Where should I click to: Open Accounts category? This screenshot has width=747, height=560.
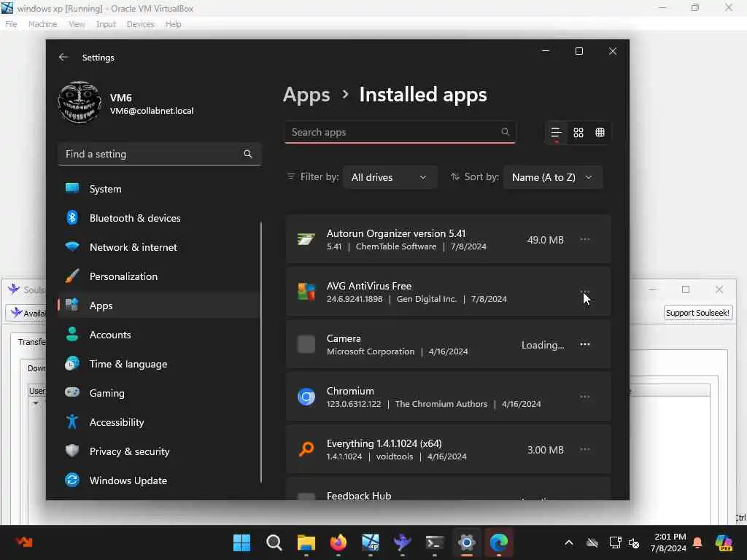(x=159, y=335)
